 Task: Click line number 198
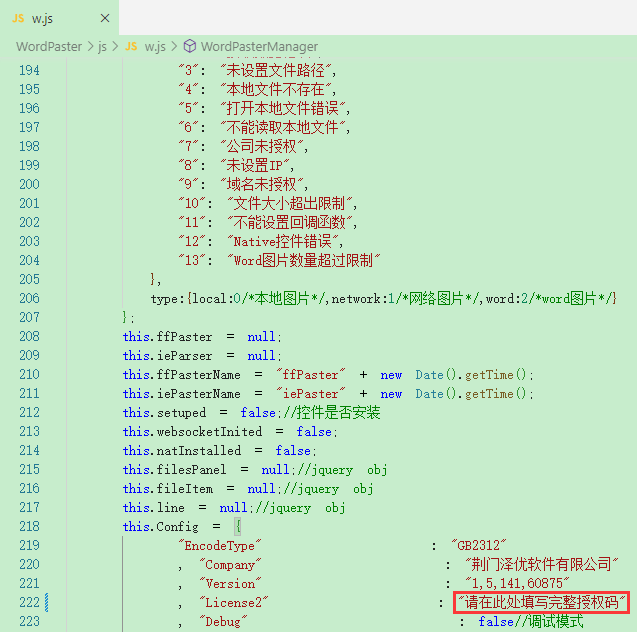coord(30,147)
